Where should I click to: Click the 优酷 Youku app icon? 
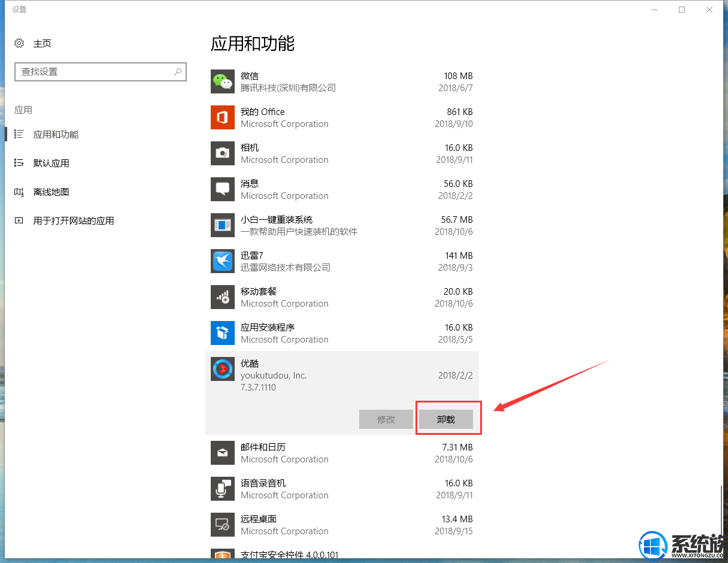pos(223,369)
